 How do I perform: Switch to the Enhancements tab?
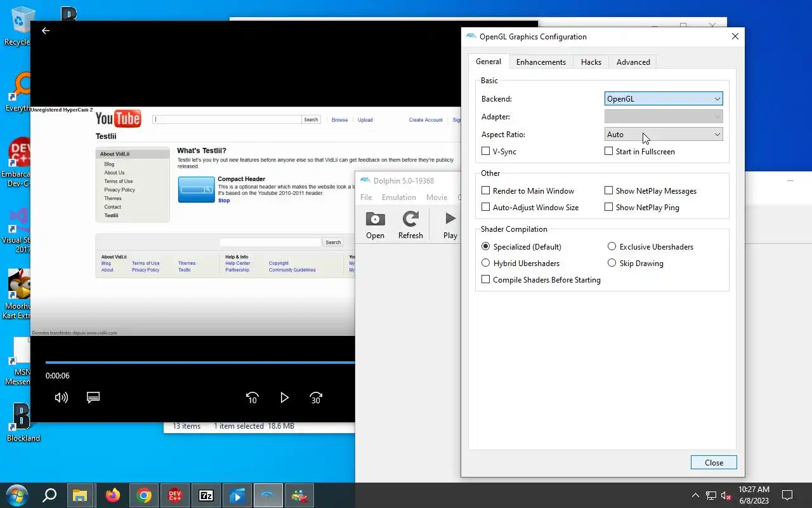541,62
